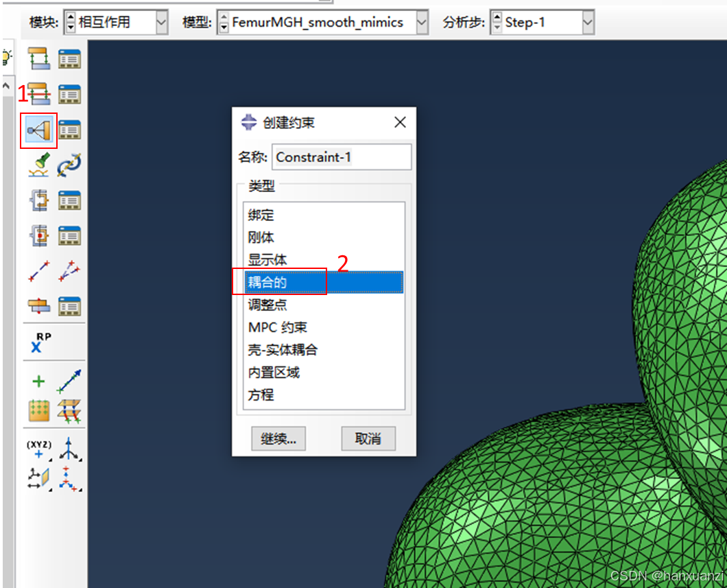
Task: Select the XYZ datum point tool
Action: [x=39, y=449]
